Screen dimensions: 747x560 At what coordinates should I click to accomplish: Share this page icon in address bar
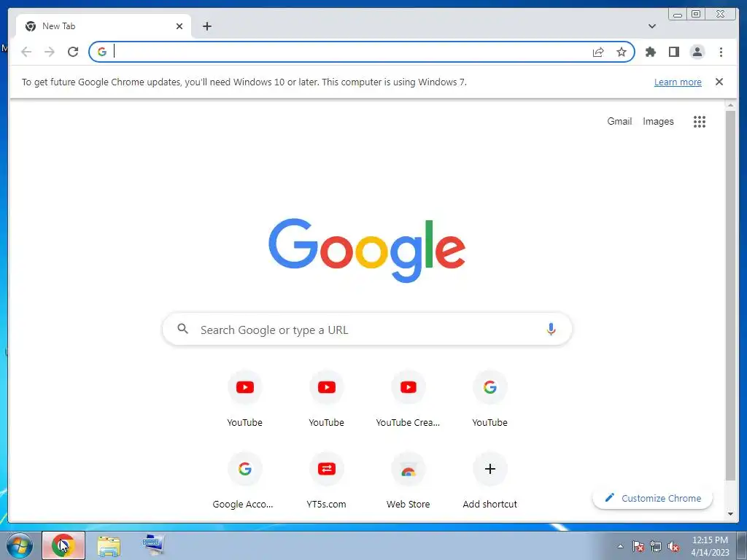tap(598, 52)
